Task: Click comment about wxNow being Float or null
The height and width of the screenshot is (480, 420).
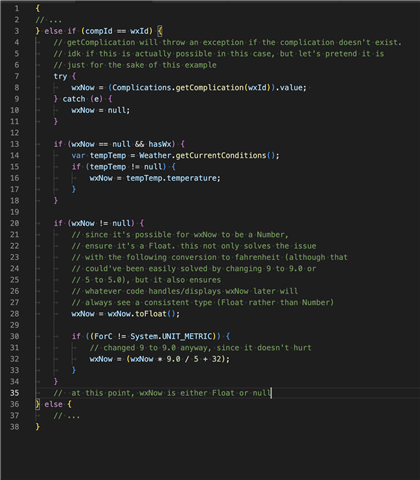Action: click(162, 393)
